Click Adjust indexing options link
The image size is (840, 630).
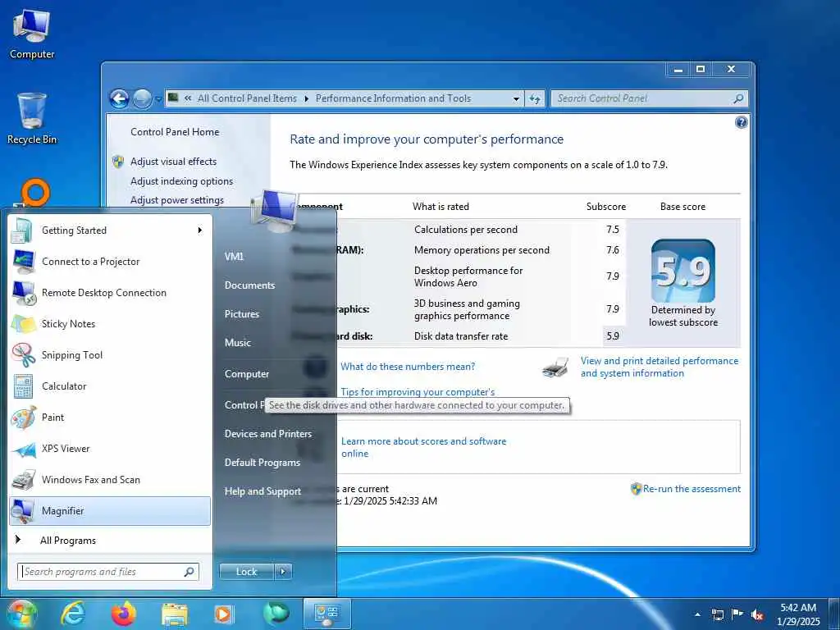click(181, 181)
